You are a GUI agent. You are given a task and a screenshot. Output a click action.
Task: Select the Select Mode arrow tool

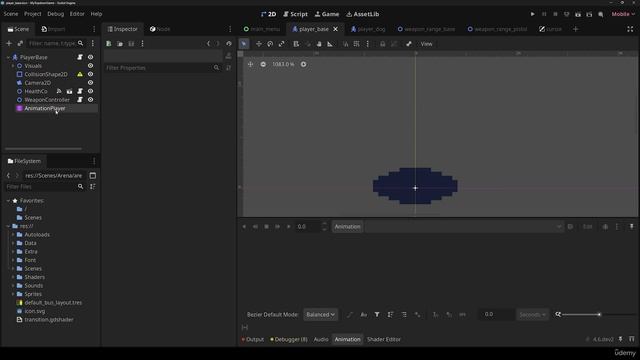click(x=244, y=44)
